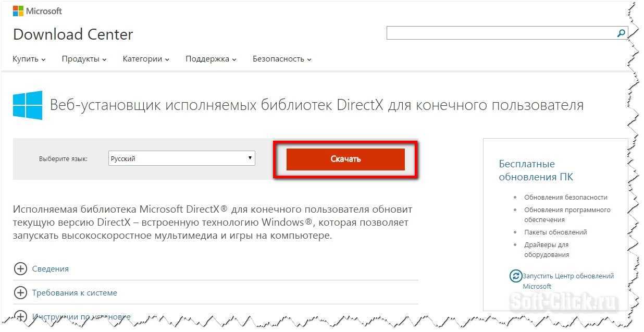644x332 pixels.
Task: Click the Download Center heading link
Action: click(73, 34)
